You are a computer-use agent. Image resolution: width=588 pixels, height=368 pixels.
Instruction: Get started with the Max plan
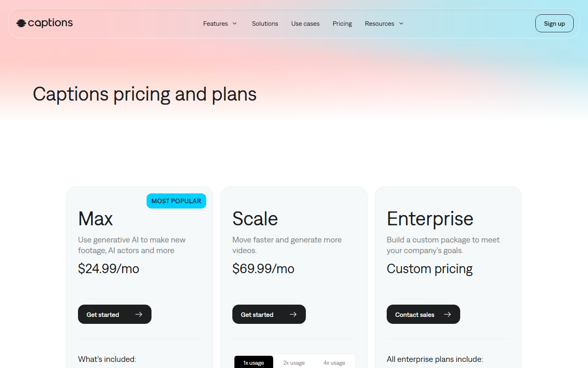click(115, 314)
